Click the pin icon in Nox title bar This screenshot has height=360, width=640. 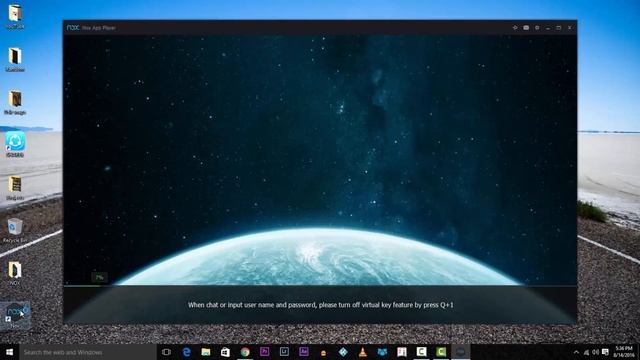tap(515, 28)
